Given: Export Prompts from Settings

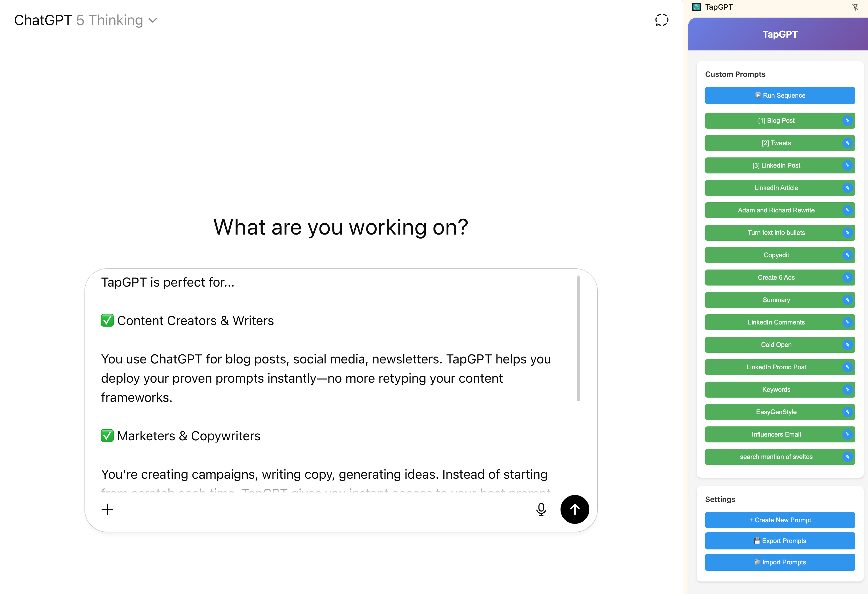Looking at the screenshot, I should click(780, 541).
